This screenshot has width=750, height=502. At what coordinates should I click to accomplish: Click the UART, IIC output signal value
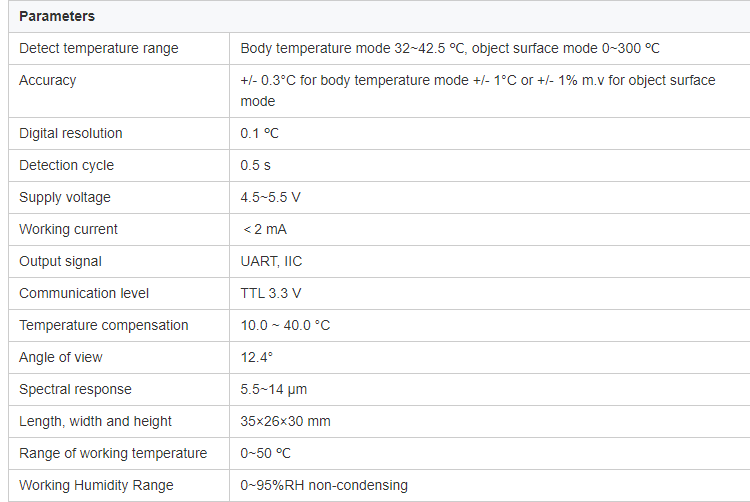271,262
